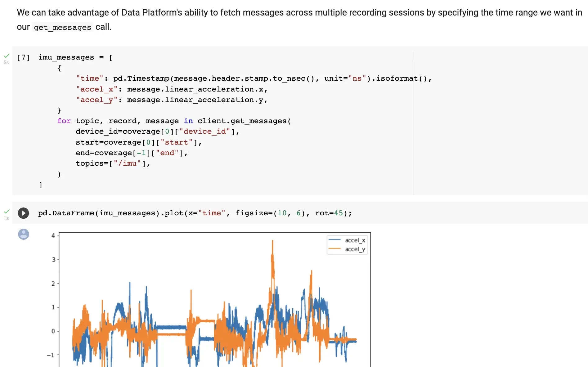The height and width of the screenshot is (367, 588).
Task: Select the accel_y legend entry
Action: (x=355, y=249)
